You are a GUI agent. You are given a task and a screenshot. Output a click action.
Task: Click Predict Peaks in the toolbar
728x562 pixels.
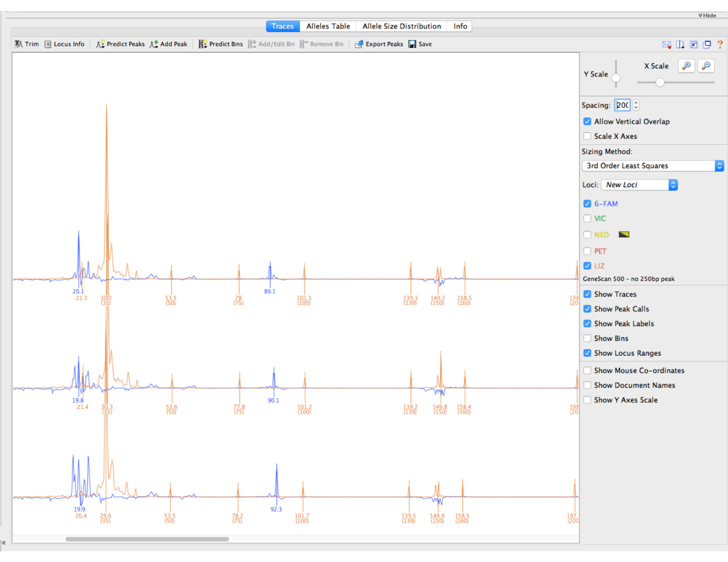120,44
